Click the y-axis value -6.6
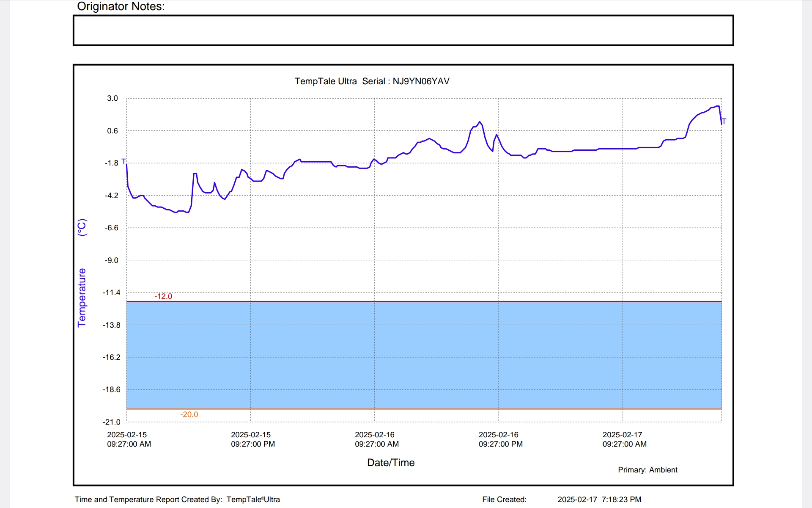 112,228
